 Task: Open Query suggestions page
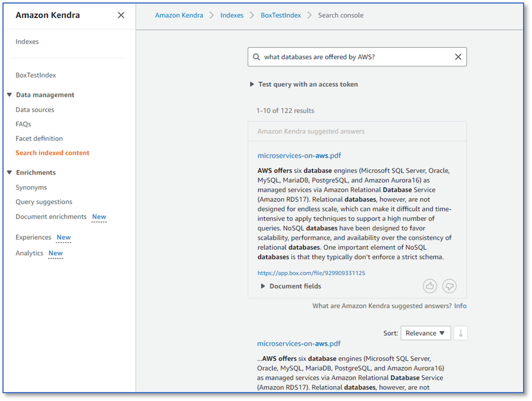pyautogui.click(x=44, y=202)
